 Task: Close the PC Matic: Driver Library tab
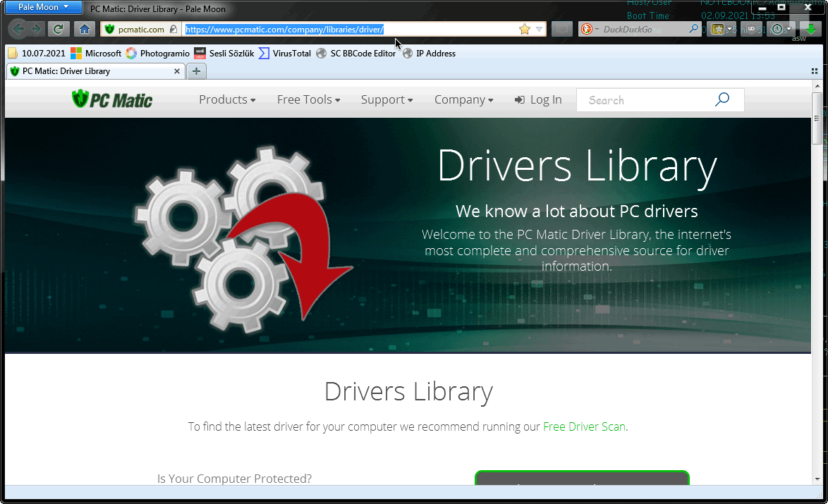point(177,71)
